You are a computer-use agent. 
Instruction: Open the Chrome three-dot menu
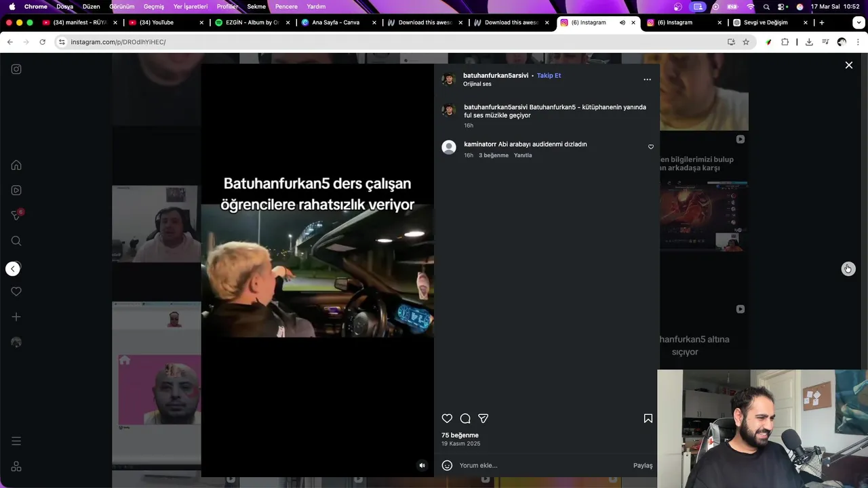pos(858,42)
